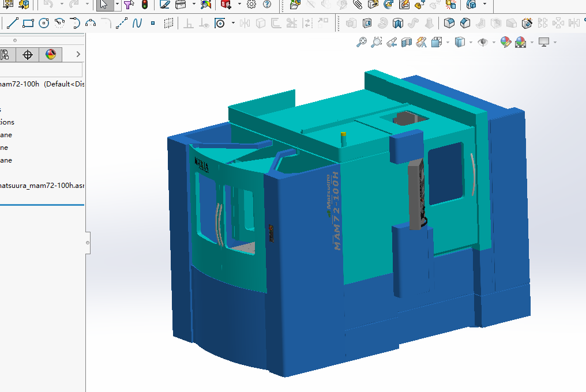Click the Rebuild traffic light icon

145,5
